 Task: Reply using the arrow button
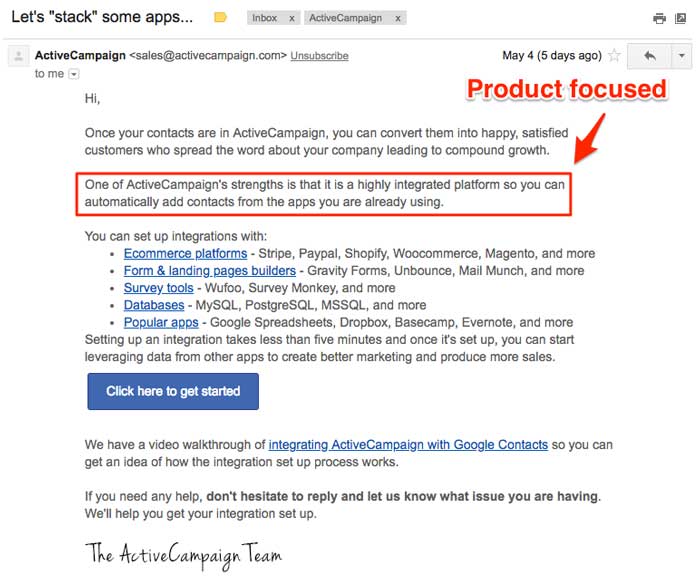[650, 56]
